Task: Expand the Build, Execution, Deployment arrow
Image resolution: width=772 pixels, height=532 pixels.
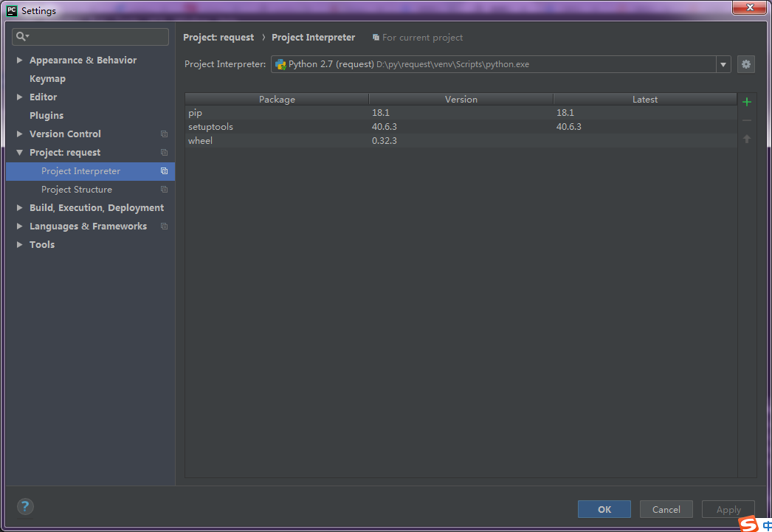Action: 19,207
